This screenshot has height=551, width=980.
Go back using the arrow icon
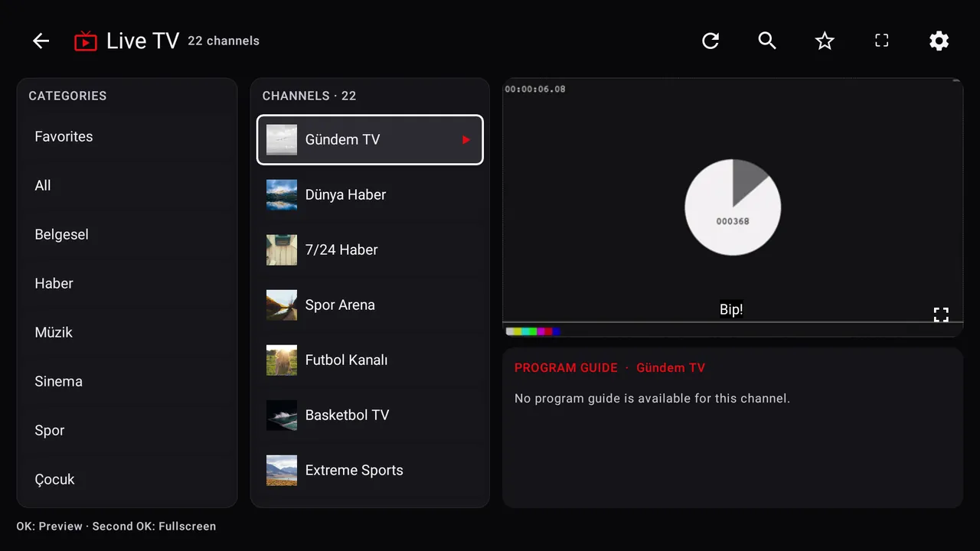coord(41,41)
